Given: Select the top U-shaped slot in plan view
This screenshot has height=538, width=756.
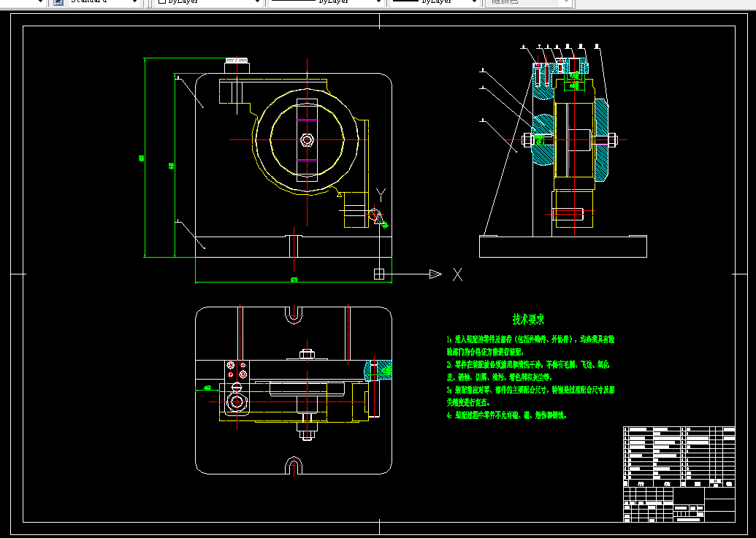Looking at the screenshot, I should pos(294,315).
